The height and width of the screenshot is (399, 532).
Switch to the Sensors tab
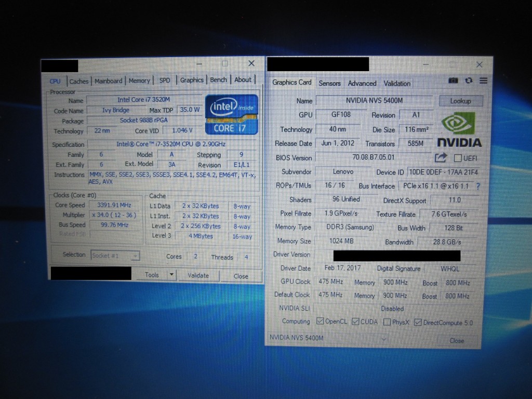[329, 84]
